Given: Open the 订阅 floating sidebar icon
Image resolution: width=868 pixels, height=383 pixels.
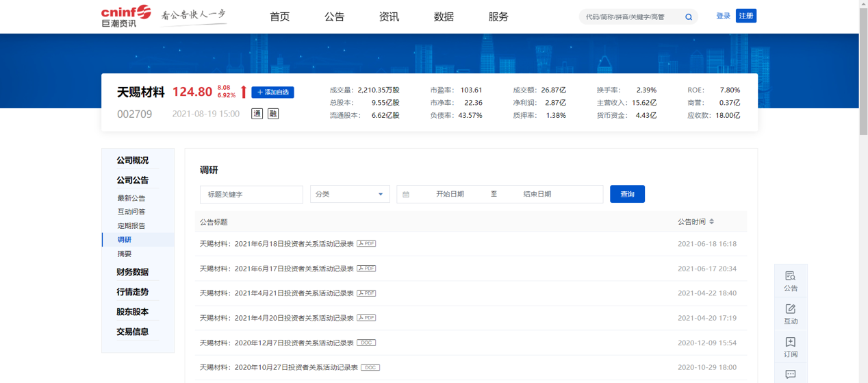Looking at the screenshot, I should pos(791,347).
